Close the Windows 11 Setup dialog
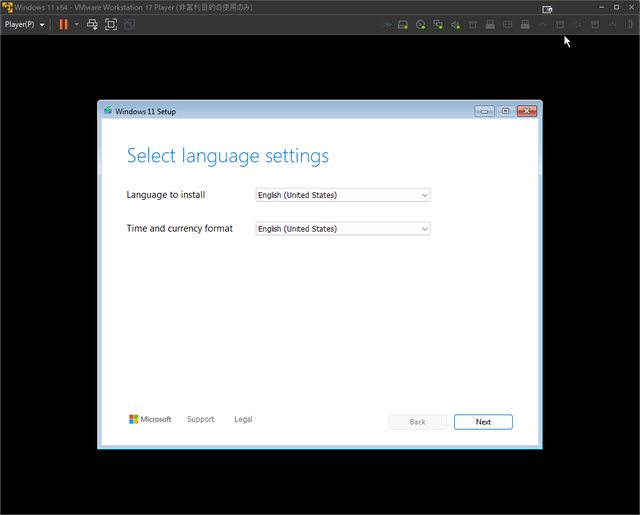 click(527, 111)
